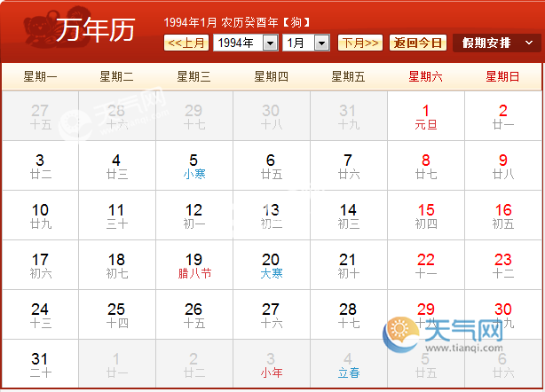Pick the 31st 二十 date cell
This screenshot has height=392, width=545.
click(x=39, y=365)
